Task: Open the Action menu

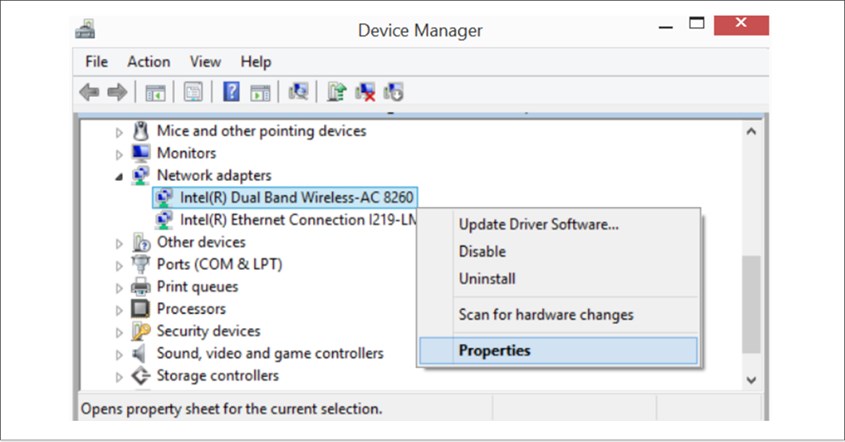Action: point(149,62)
